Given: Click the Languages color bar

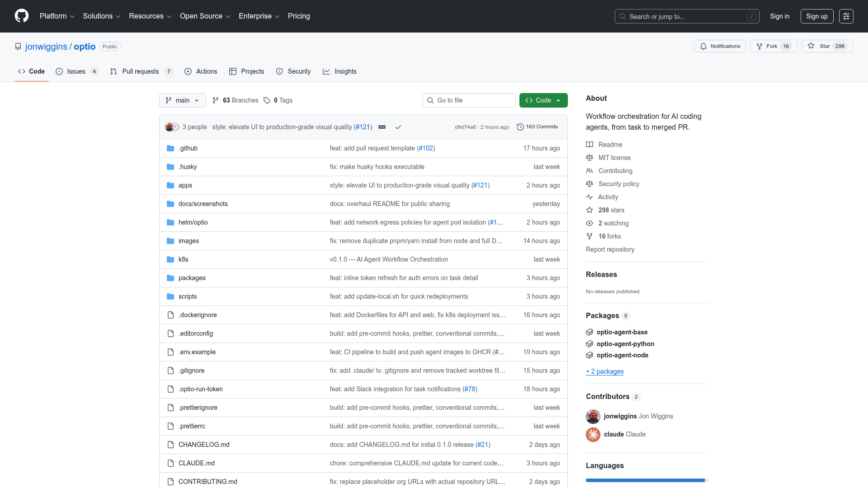Looking at the screenshot, I should [x=646, y=480].
